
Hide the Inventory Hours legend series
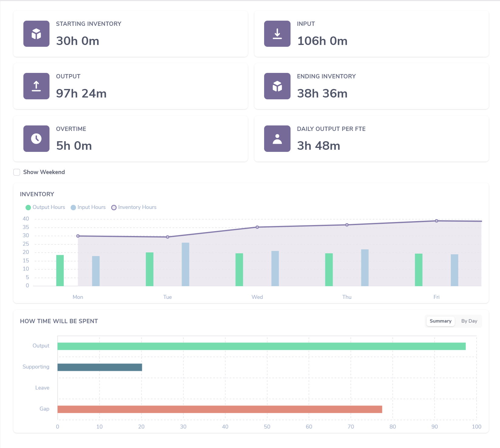coord(134,207)
